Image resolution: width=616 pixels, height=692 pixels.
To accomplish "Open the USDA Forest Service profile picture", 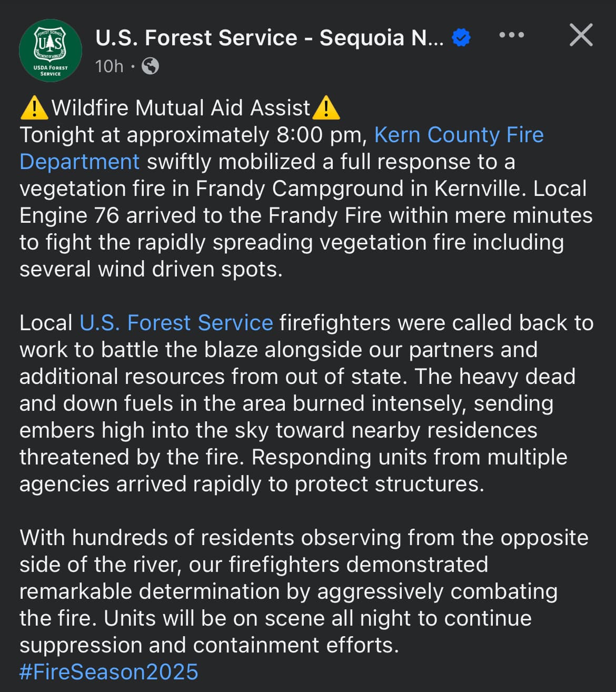I will tap(51, 51).
